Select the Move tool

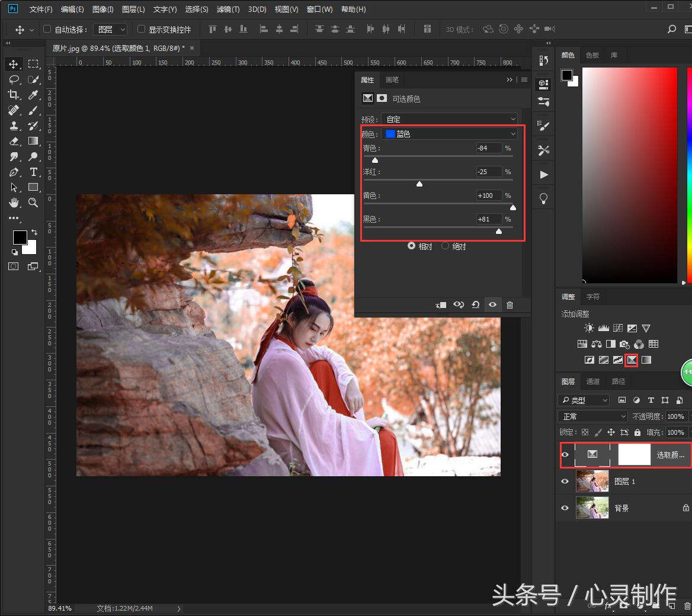[14, 64]
